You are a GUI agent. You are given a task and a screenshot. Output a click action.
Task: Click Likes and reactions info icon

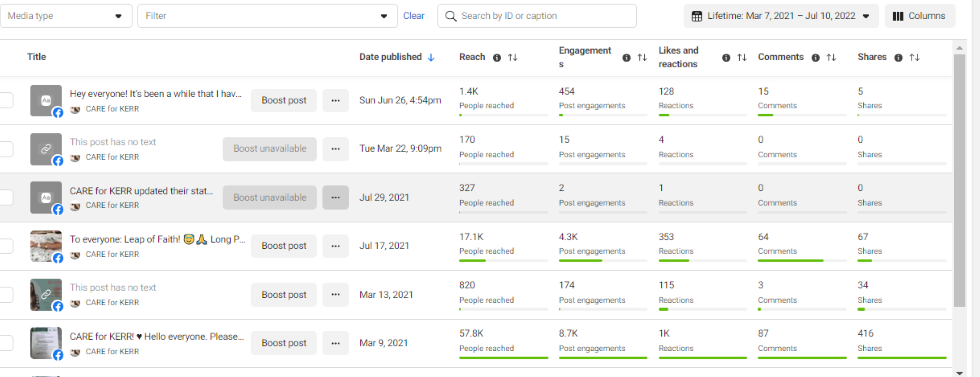coord(726,58)
